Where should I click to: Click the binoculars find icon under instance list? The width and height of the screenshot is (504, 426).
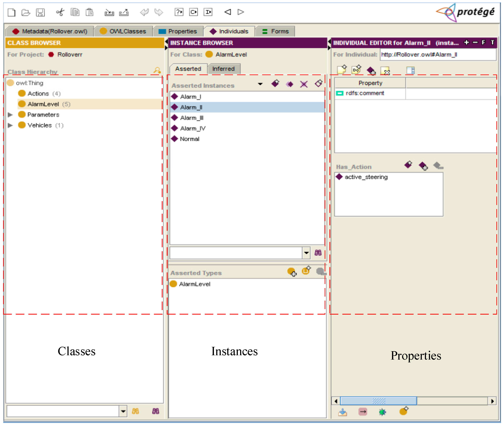point(318,253)
